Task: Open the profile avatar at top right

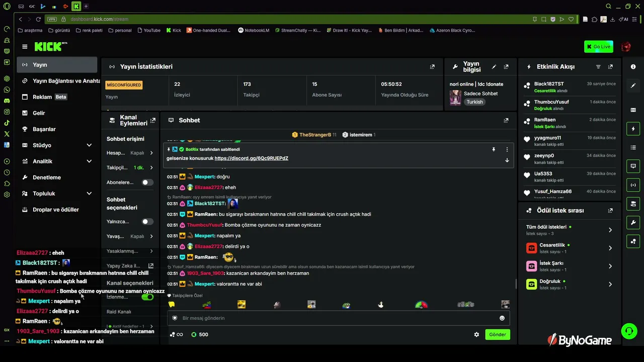Action: (626, 47)
